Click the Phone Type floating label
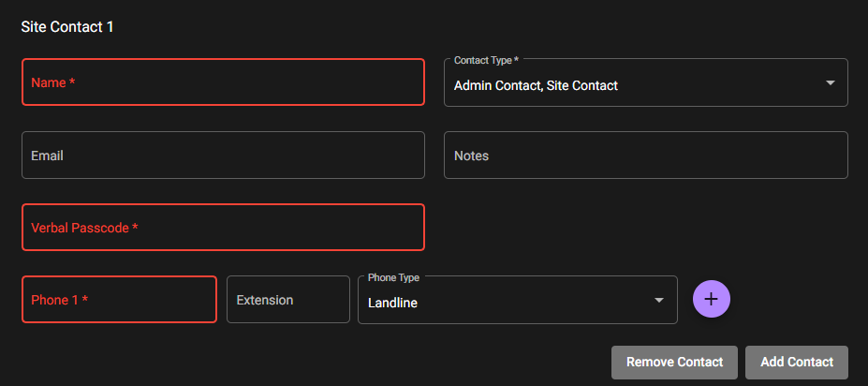The image size is (868, 386). [393, 277]
